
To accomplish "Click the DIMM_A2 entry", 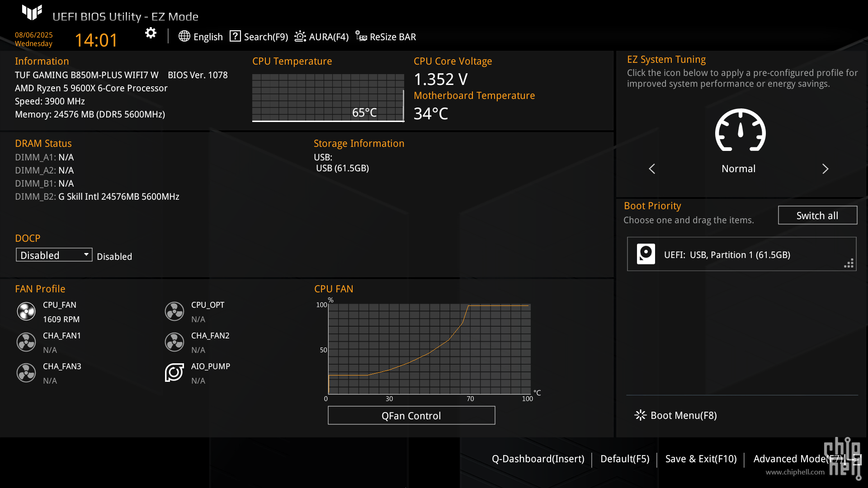I will [x=44, y=171].
